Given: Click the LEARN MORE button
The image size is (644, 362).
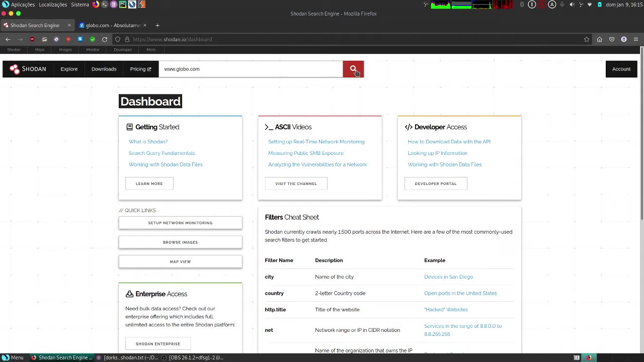Looking at the screenshot, I should (149, 184).
